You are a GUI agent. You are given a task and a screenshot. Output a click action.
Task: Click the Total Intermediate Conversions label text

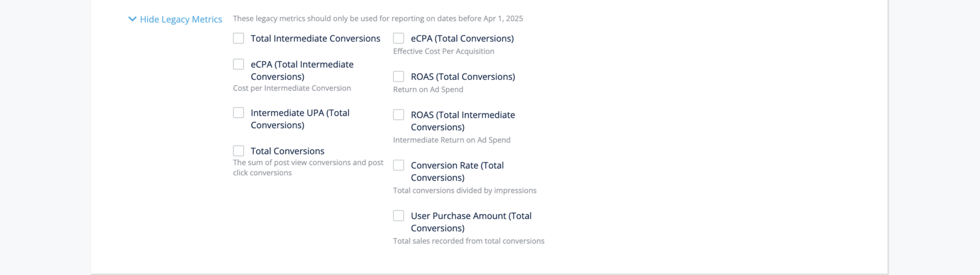point(315,39)
